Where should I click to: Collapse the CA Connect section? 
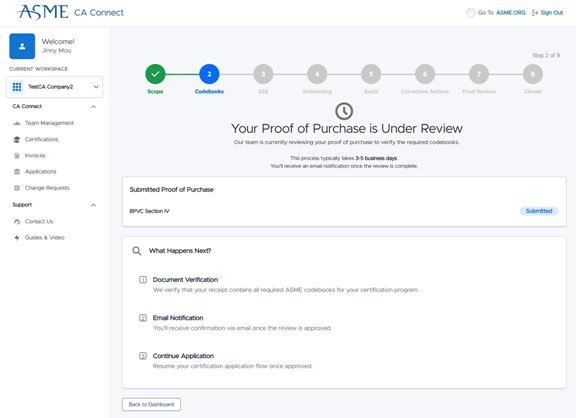coord(93,107)
